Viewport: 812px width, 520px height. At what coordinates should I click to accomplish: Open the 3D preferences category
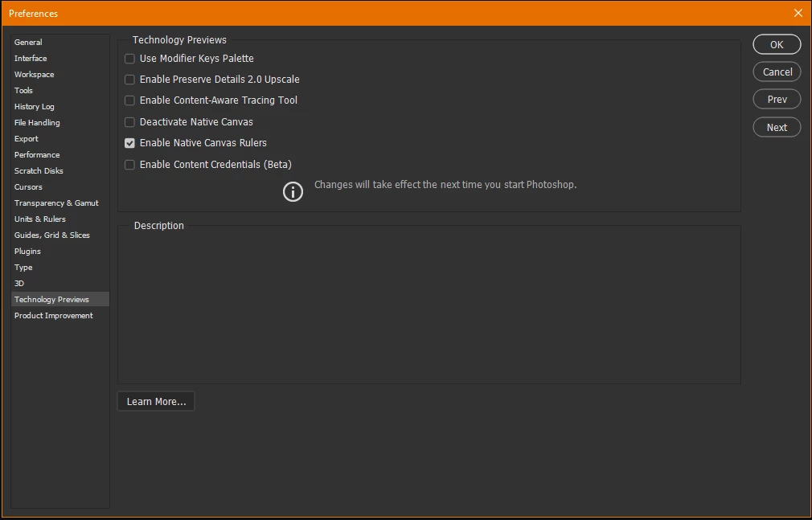click(60, 283)
